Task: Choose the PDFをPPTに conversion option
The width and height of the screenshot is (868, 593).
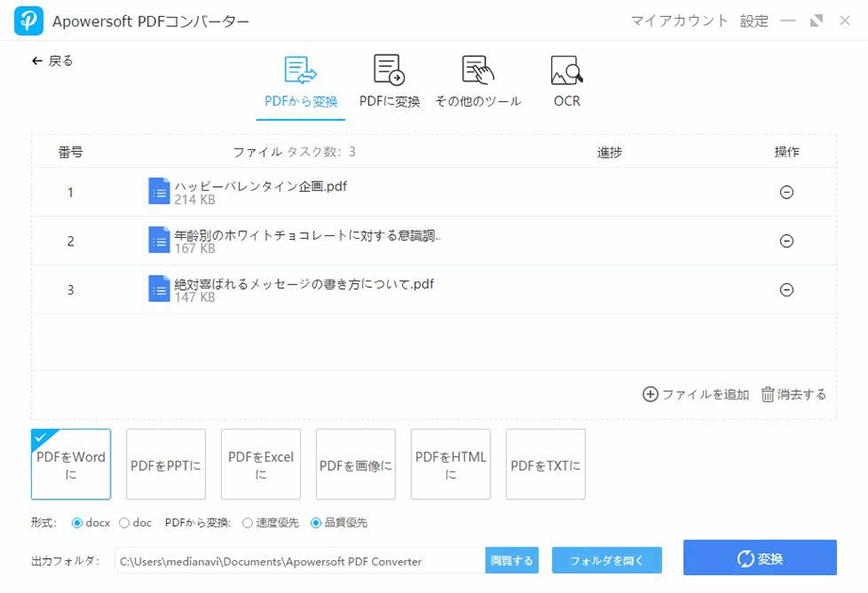Action: tap(165, 465)
